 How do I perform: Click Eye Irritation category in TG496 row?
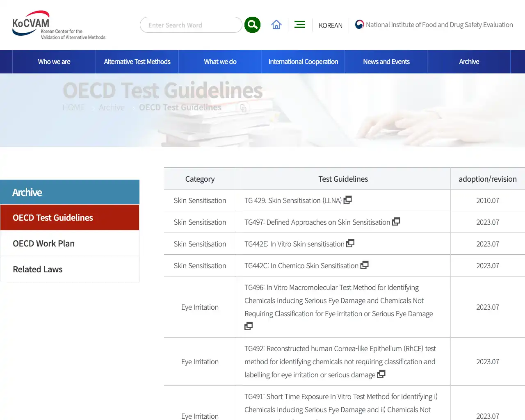(200, 307)
